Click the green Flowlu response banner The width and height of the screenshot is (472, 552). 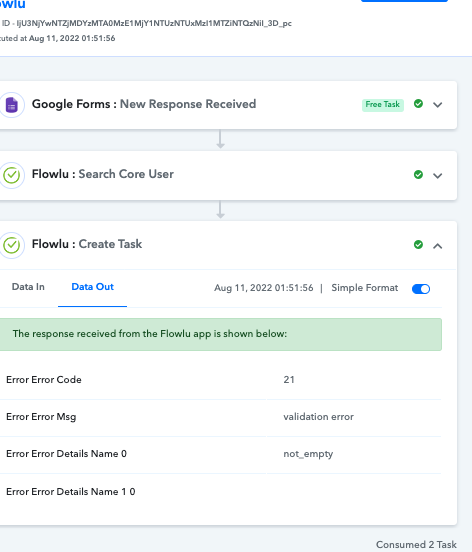pyautogui.click(x=220, y=334)
